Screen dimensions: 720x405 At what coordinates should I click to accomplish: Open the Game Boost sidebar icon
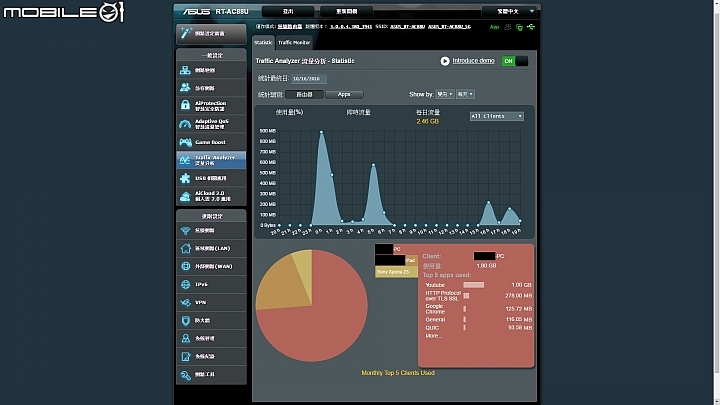(x=186, y=142)
